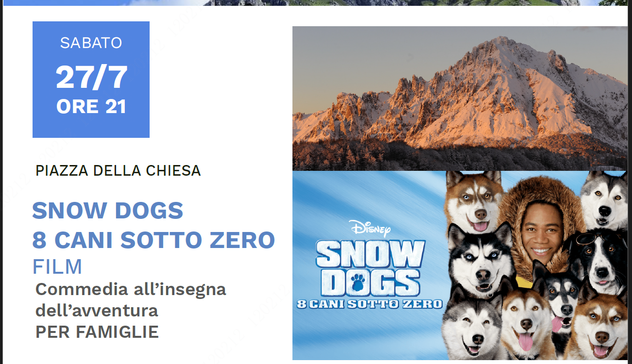Select the Snow Dogs movie poster image
This screenshot has width=632, height=364.
460,265
